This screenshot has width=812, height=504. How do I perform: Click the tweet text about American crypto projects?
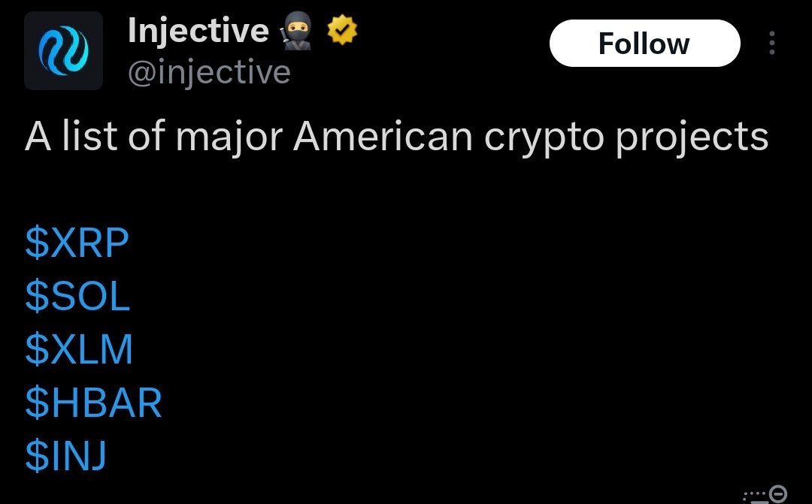coord(397,137)
